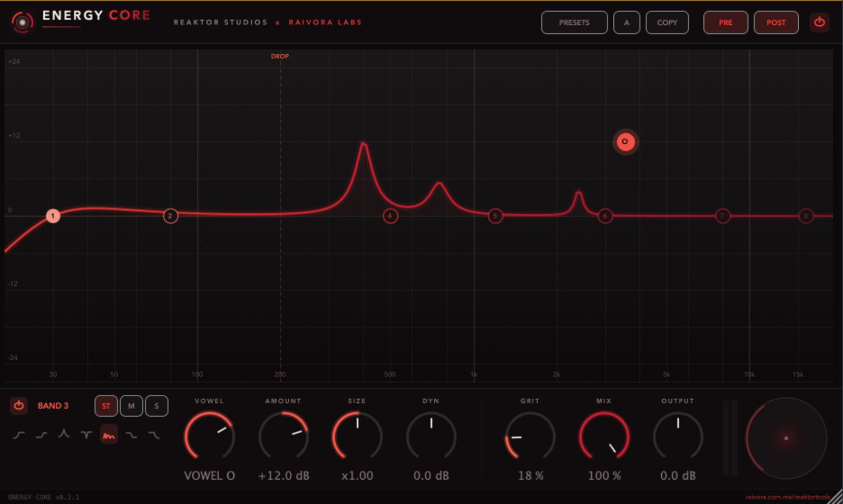Click the output level meter bars

pos(730,438)
